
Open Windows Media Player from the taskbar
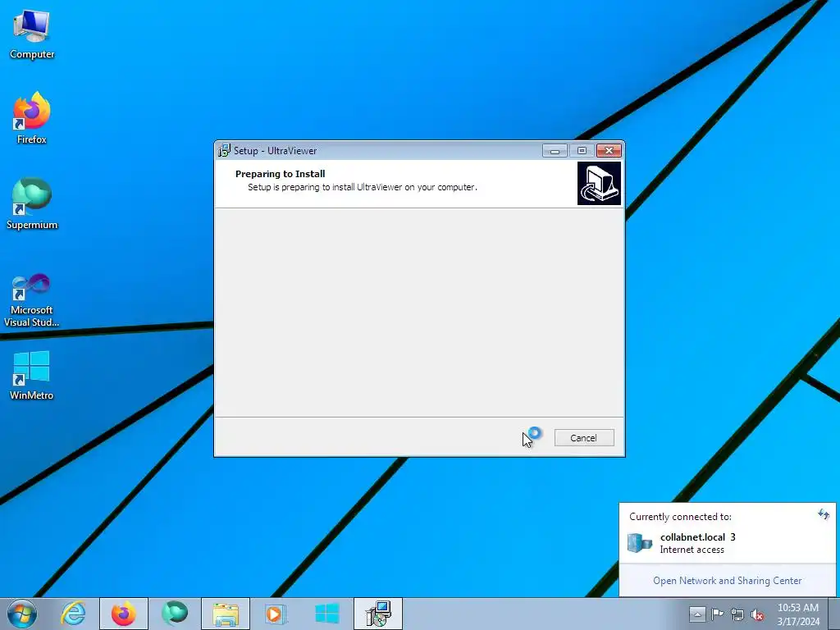click(276, 614)
